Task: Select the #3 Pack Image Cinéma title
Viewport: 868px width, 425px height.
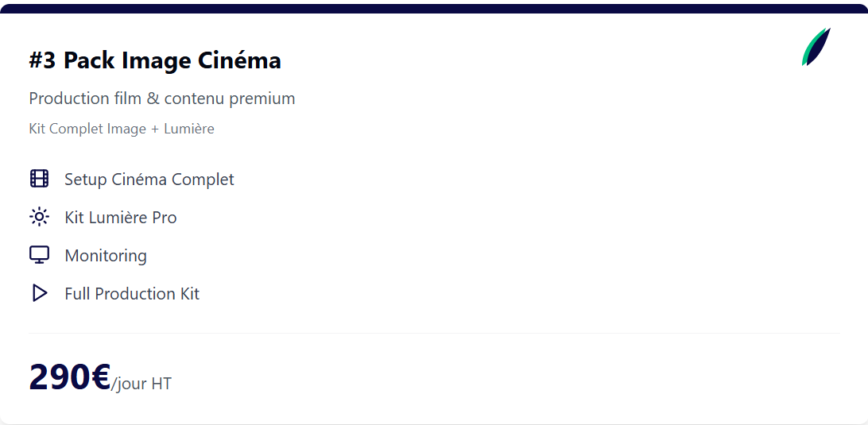Action: coord(155,60)
